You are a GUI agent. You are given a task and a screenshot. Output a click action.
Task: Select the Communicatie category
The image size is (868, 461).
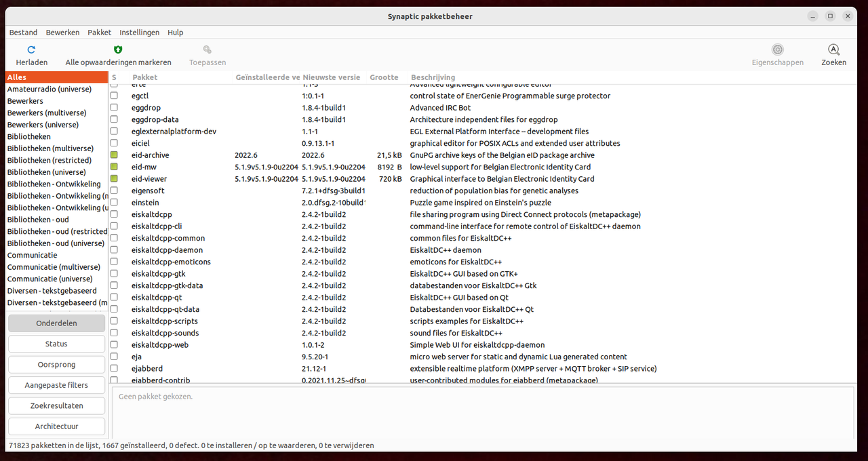click(x=56, y=256)
